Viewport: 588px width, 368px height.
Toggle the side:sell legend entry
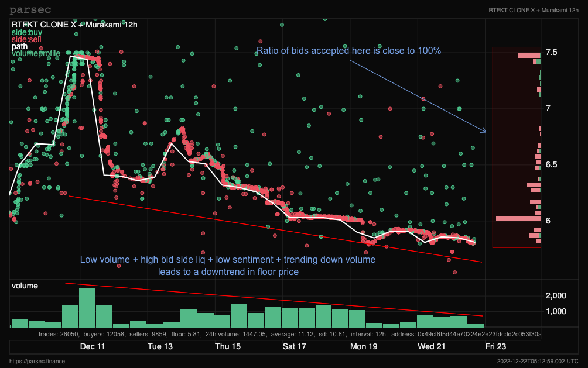26,39
